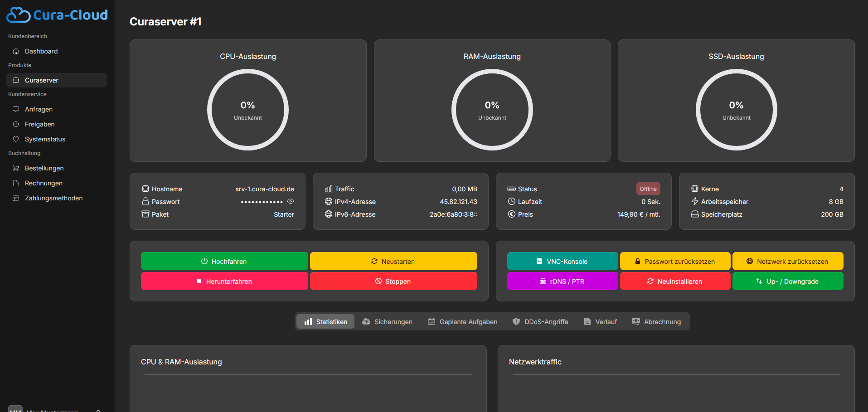The image size is (868, 412).
Task: Expand the user menu at the sidebar bottom
Action: point(98,410)
